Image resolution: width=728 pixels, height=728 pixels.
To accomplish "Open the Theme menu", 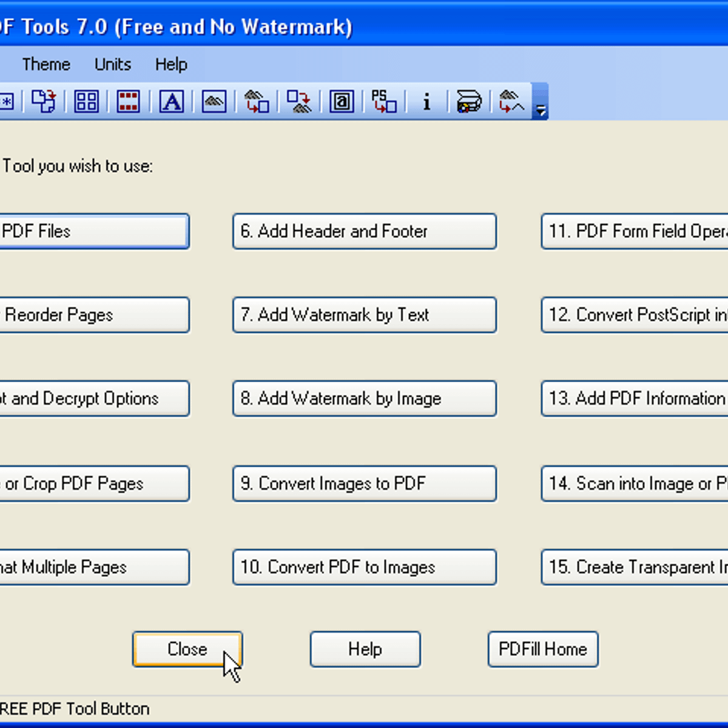I will point(46,64).
